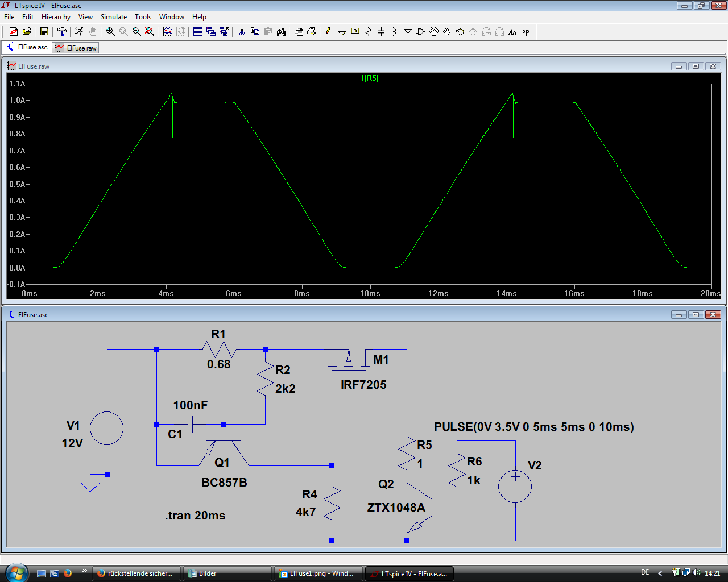Click the New Schematic icon
The width and height of the screenshot is (728, 582).
14,32
